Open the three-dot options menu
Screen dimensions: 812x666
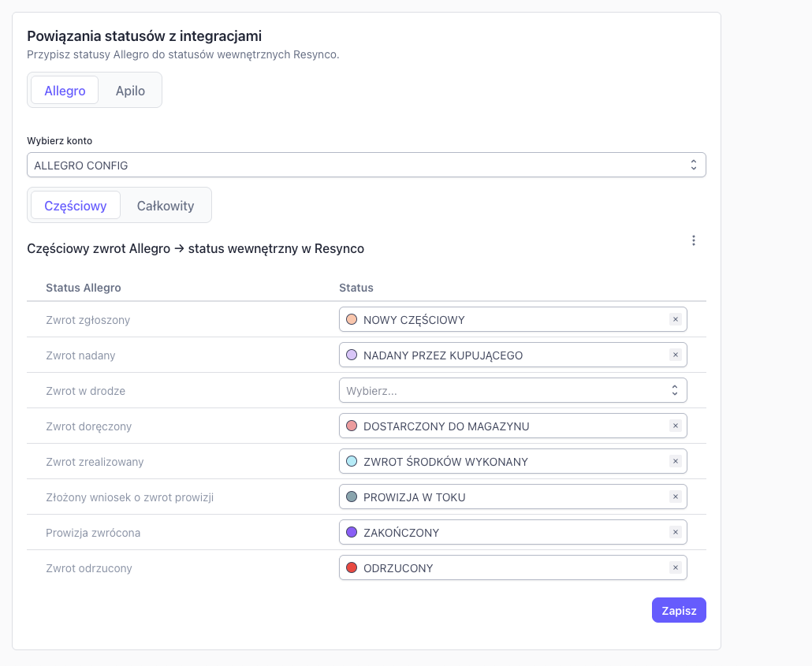click(x=694, y=240)
